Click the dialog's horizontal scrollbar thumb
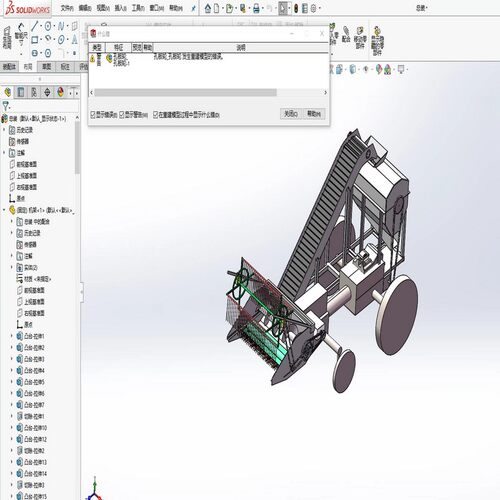The height and width of the screenshot is (500, 500). [185, 92]
